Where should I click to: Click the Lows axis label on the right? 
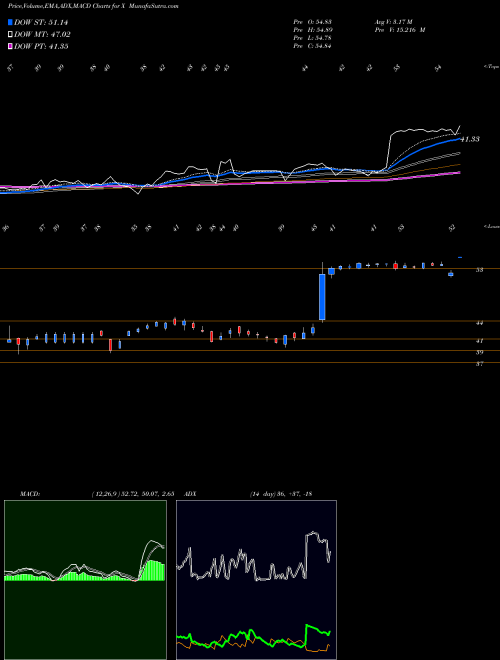pyautogui.click(x=492, y=227)
